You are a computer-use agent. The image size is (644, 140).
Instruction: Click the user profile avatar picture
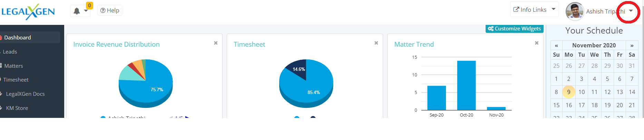[574, 11]
